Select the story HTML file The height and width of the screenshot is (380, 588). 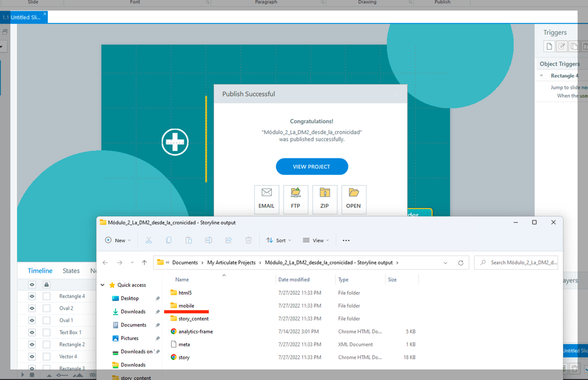click(x=184, y=357)
